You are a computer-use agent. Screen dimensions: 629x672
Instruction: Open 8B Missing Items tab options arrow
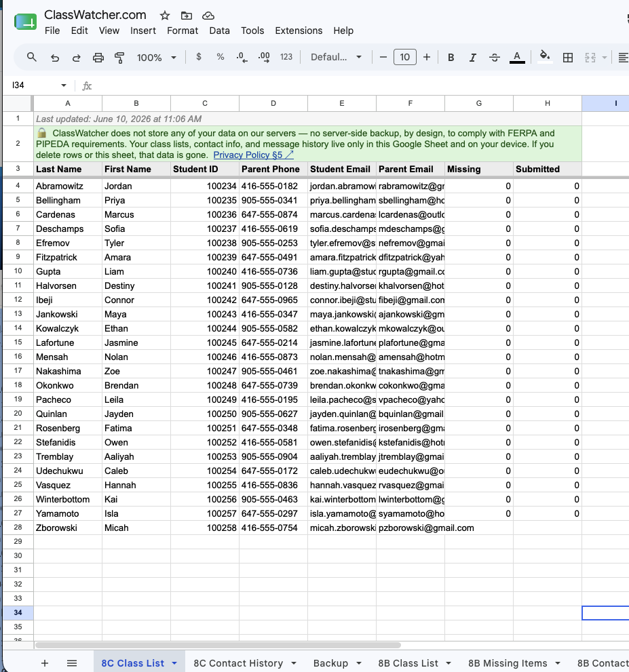(x=557, y=663)
